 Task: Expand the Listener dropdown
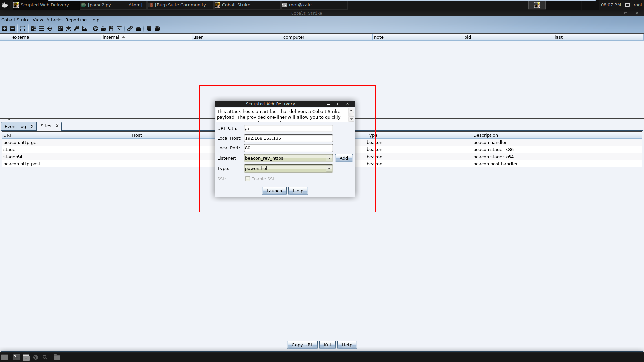329,158
